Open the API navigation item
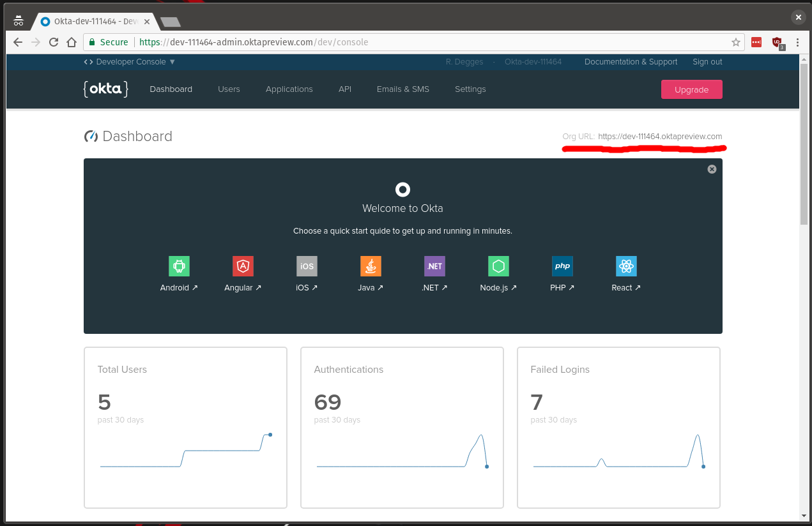 (345, 89)
